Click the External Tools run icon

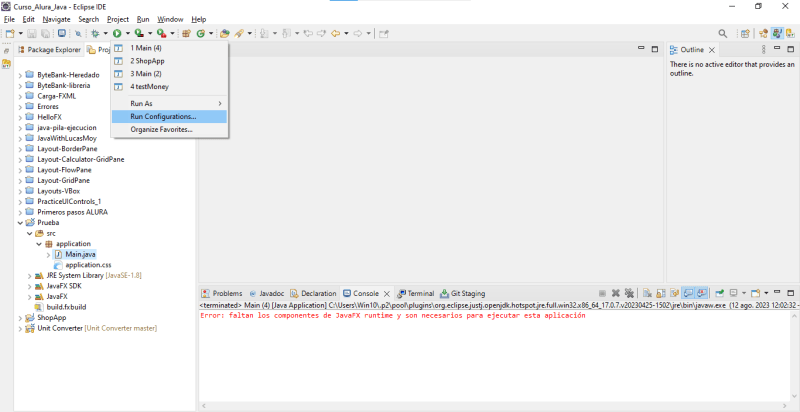click(161, 34)
